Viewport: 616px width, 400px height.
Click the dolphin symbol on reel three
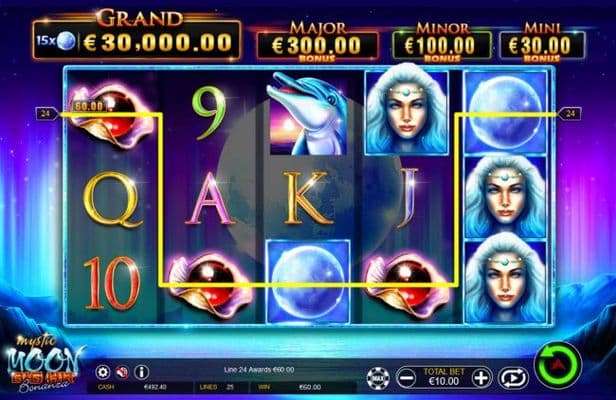pos(307,114)
